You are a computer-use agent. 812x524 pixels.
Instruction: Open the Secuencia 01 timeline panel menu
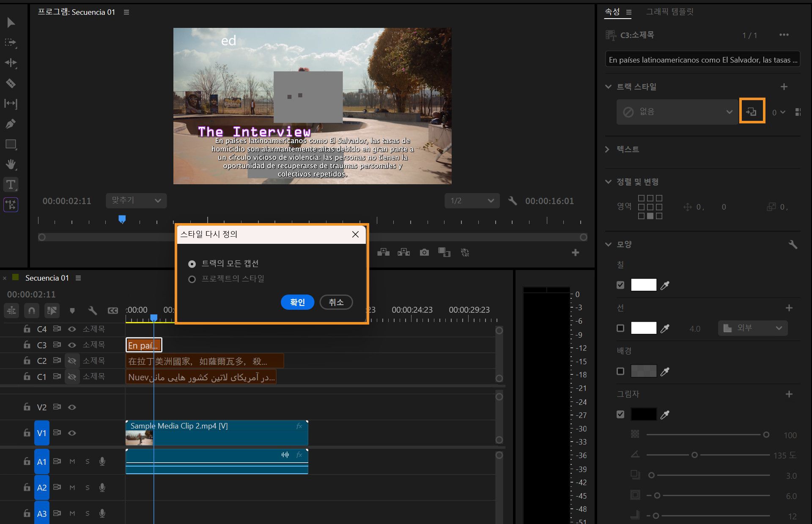click(78, 278)
